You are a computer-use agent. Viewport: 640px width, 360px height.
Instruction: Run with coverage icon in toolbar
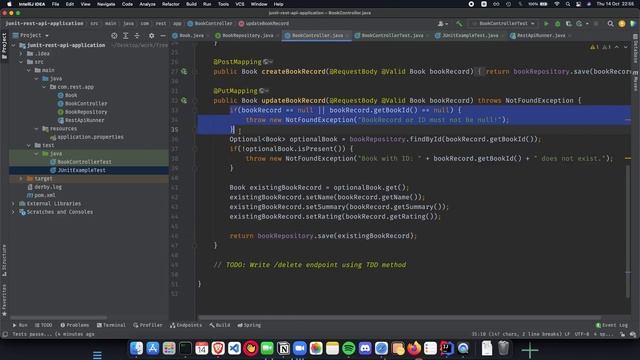point(569,24)
